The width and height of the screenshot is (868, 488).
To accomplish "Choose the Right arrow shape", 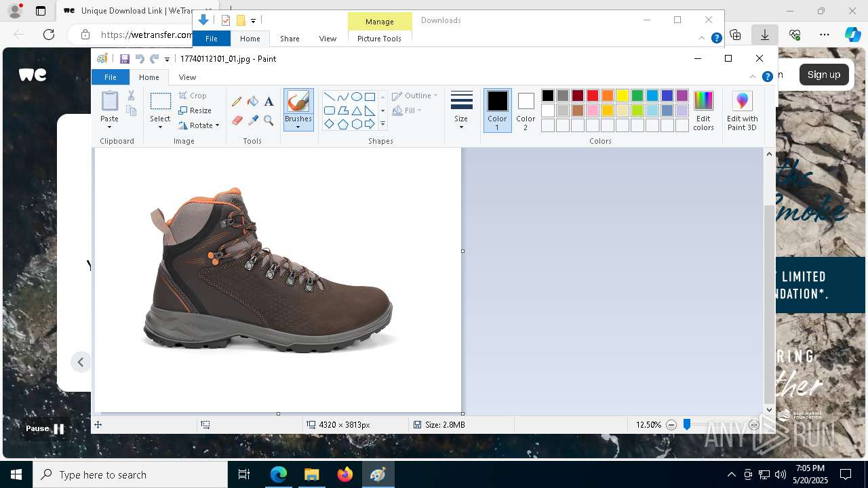I will pos(370,124).
